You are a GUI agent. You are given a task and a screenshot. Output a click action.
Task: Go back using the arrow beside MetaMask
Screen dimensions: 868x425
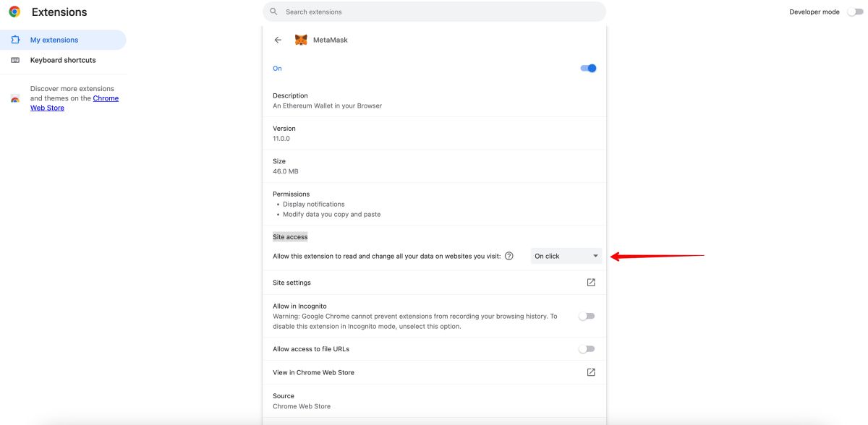click(x=278, y=40)
